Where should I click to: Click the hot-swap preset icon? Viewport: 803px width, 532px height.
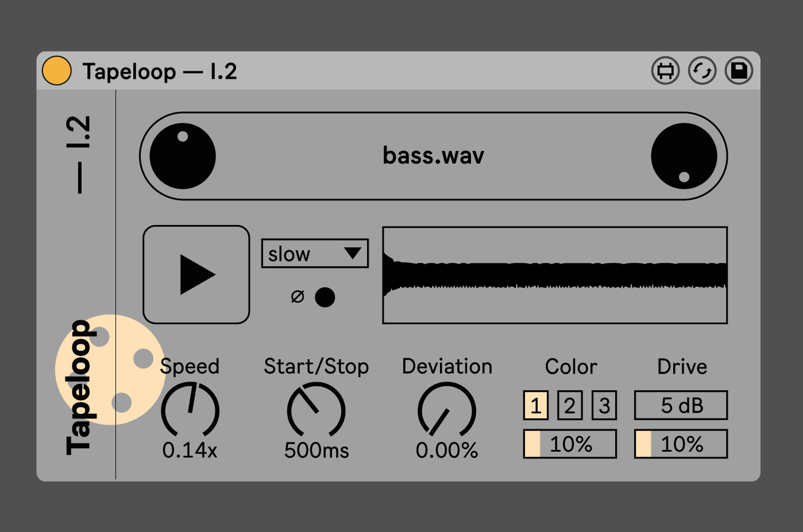pos(702,71)
